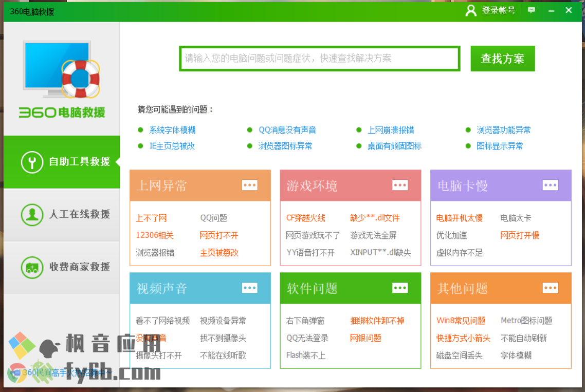585x392 pixels.
Task: Select 捆绑软件卸不掉 fix
Action: coord(377,321)
